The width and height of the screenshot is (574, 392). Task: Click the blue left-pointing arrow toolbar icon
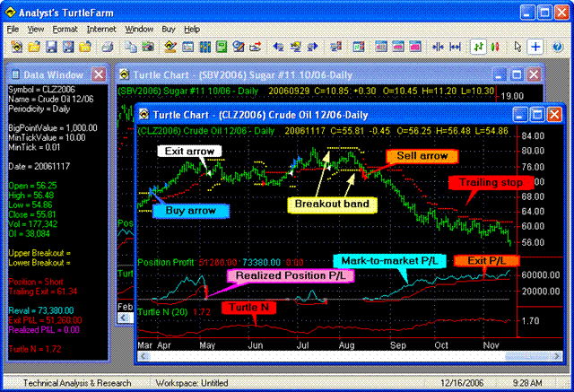click(x=279, y=47)
